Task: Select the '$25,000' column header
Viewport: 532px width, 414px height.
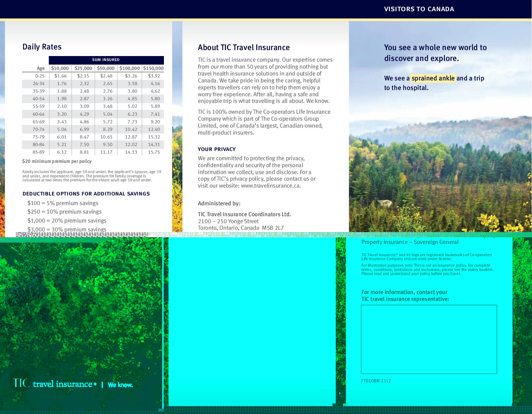Action: coord(83,68)
